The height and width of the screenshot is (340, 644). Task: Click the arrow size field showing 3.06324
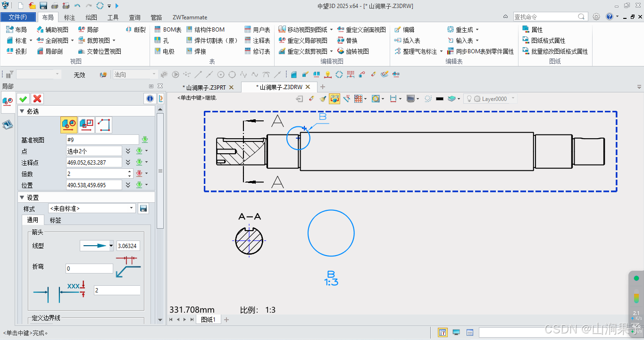(x=128, y=246)
